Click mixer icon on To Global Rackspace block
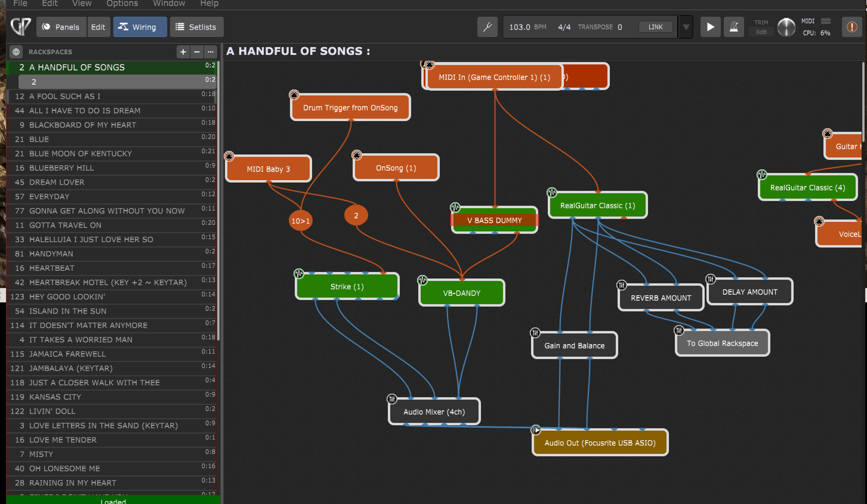867x504 pixels. pos(678,330)
